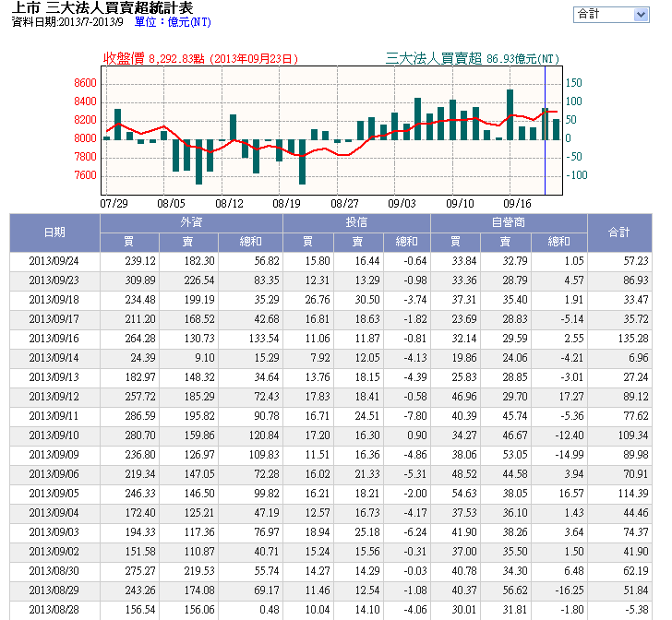Select the 2013/08/28 date cell
The image size is (672, 620).
click(54, 610)
